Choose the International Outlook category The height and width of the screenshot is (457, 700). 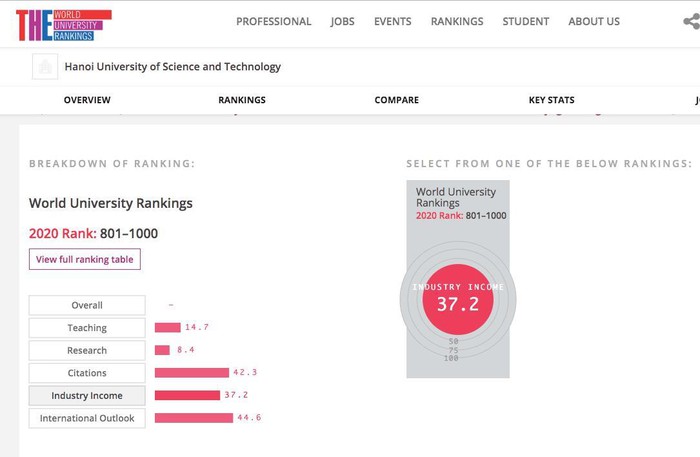click(87, 418)
